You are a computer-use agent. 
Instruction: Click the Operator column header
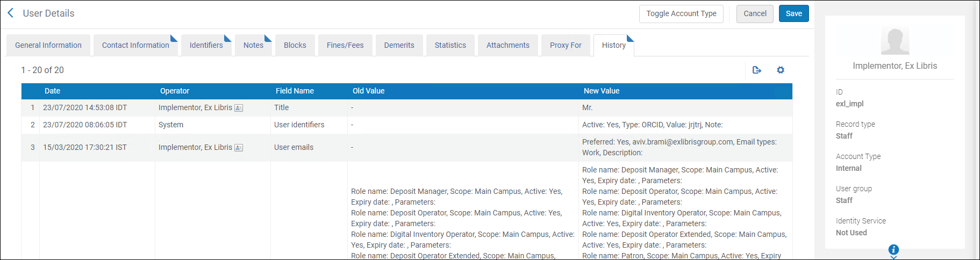[x=175, y=91]
